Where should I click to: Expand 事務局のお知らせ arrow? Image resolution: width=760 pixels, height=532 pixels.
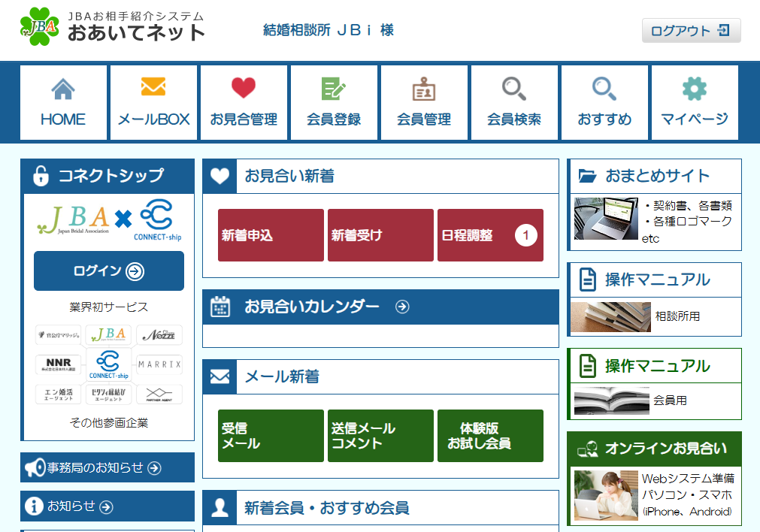click(x=154, y=468)
